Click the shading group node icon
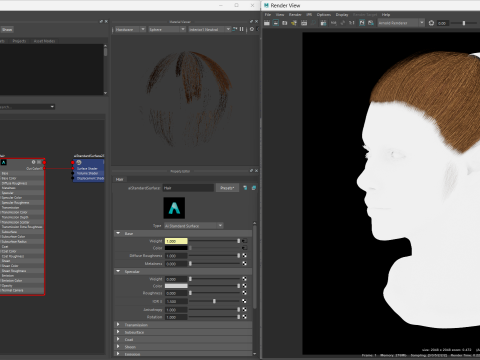Image resolution: width=480 pixels, height=360 pixels. [x=79, y=162]
